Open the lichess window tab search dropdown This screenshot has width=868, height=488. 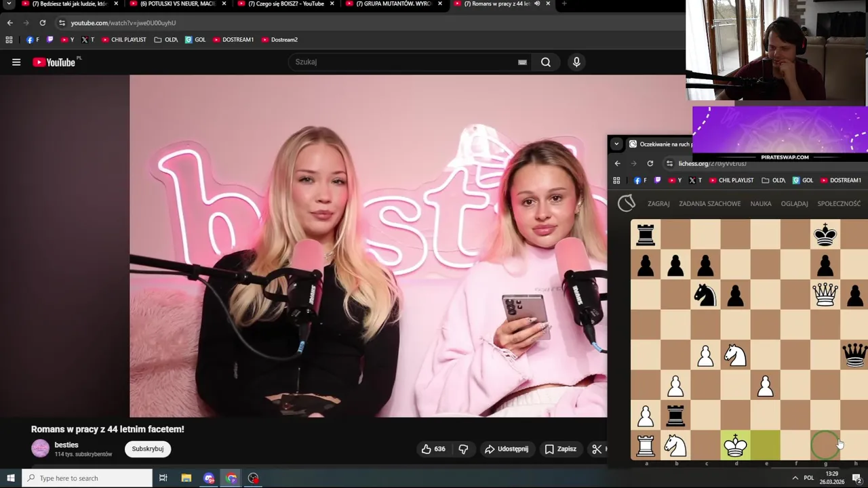click(616, 144)
